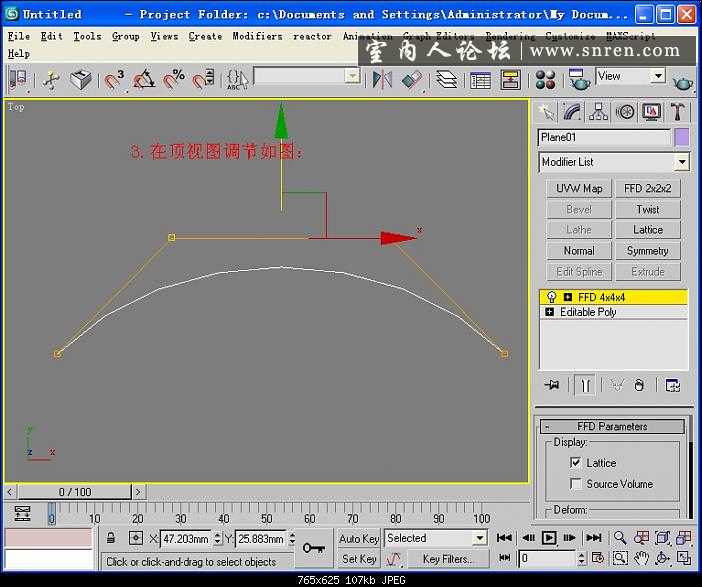Click Maximize Viewport Toggle icon
Image resolution: width=702 pixels, height=587 pixels.
(684, 558)
